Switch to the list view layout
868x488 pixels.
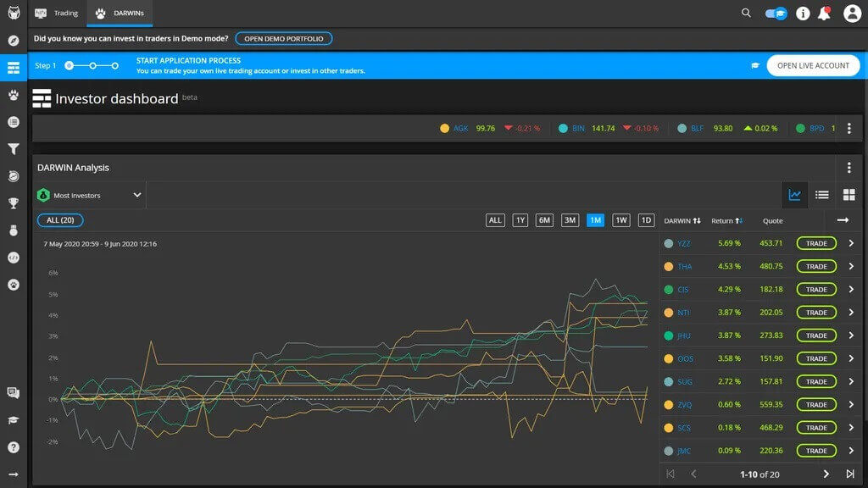(x=821, y=194)
